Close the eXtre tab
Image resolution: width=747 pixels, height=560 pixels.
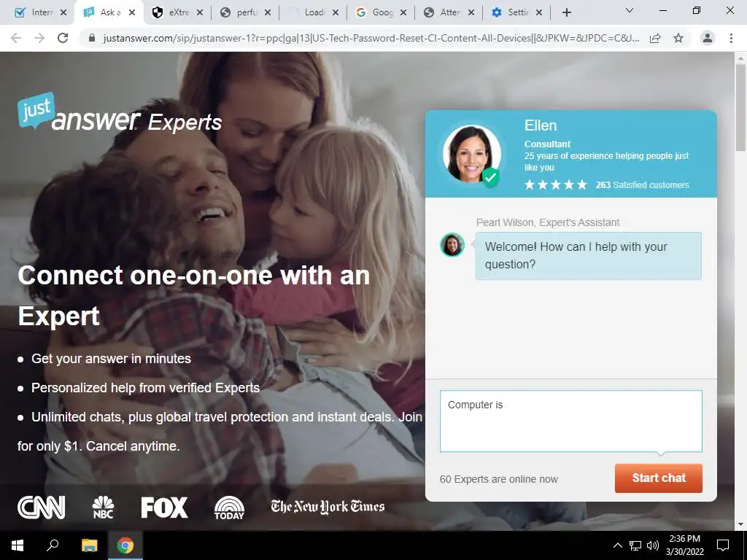coord(200,13)
